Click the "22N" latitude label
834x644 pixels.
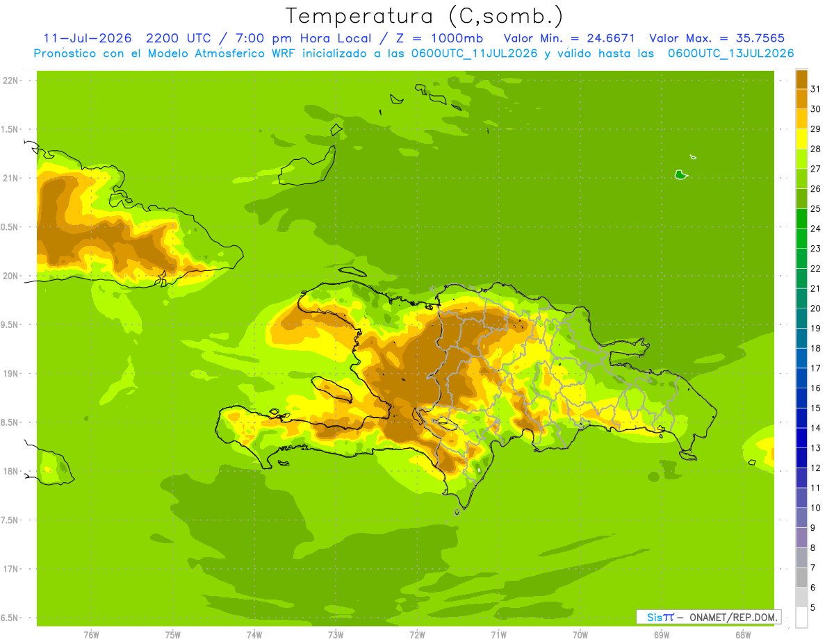pyautogui.click(x=10, y=81)
